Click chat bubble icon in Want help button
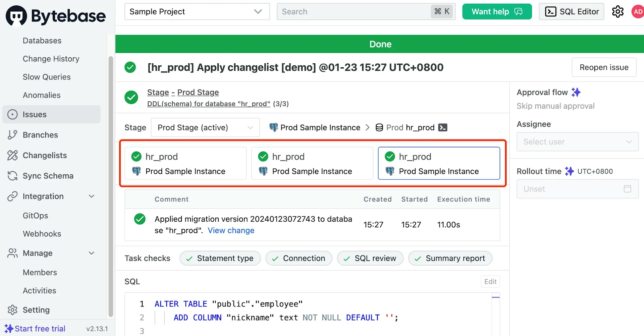This screenshot has width=644, height=336. (x=518, y=12)
